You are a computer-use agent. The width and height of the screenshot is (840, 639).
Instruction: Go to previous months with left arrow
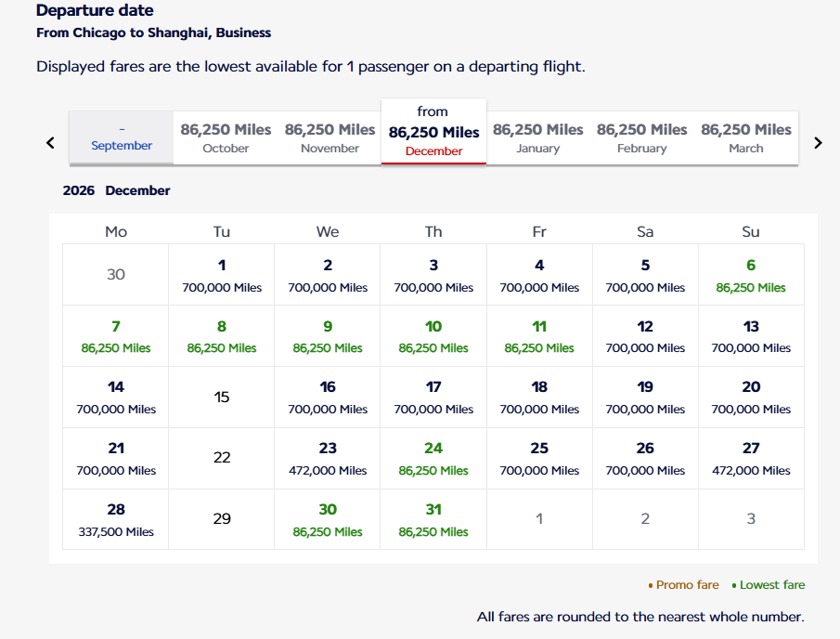click(x=50, y=143)
